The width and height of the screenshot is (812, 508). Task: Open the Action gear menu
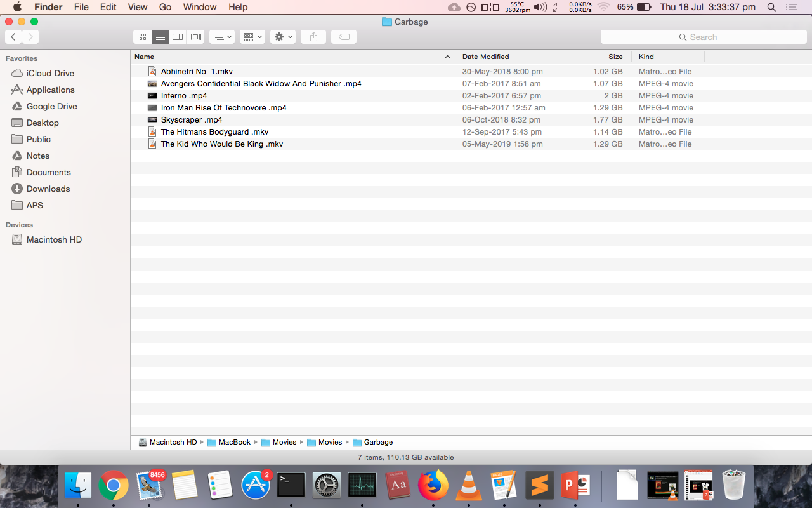click(x=282, y=37)
